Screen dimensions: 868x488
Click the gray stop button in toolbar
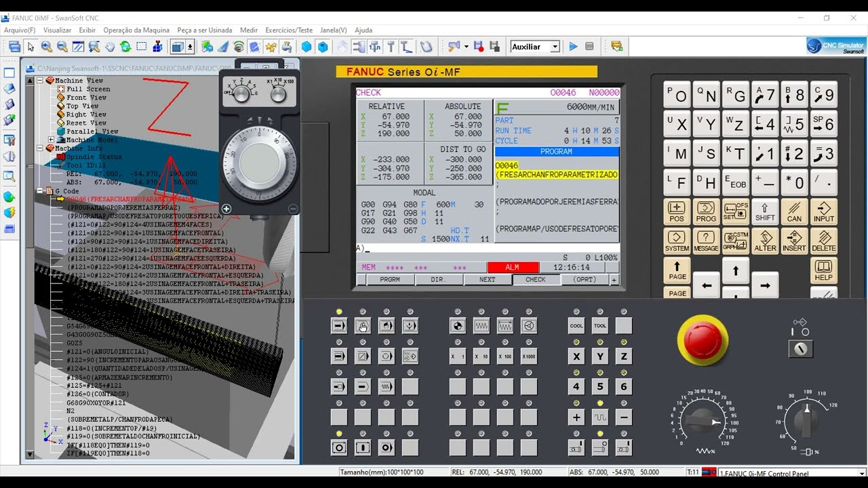pos(589,47)
